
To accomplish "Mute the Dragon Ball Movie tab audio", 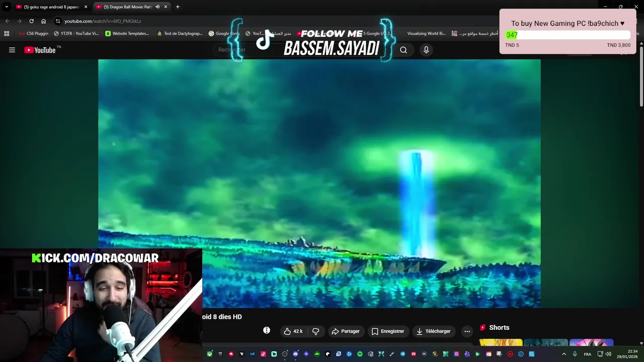I will (157, 7).
